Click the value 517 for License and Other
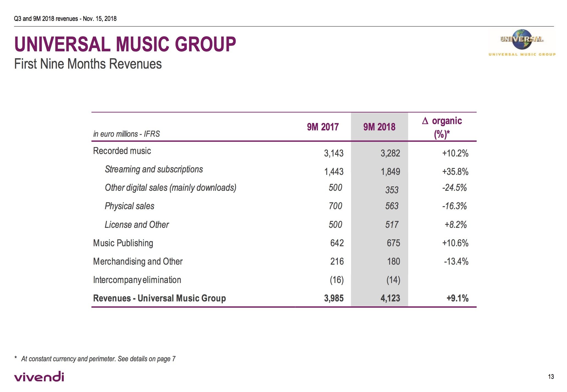This screenshot has height=392, width=567. (x=392, y=225)
